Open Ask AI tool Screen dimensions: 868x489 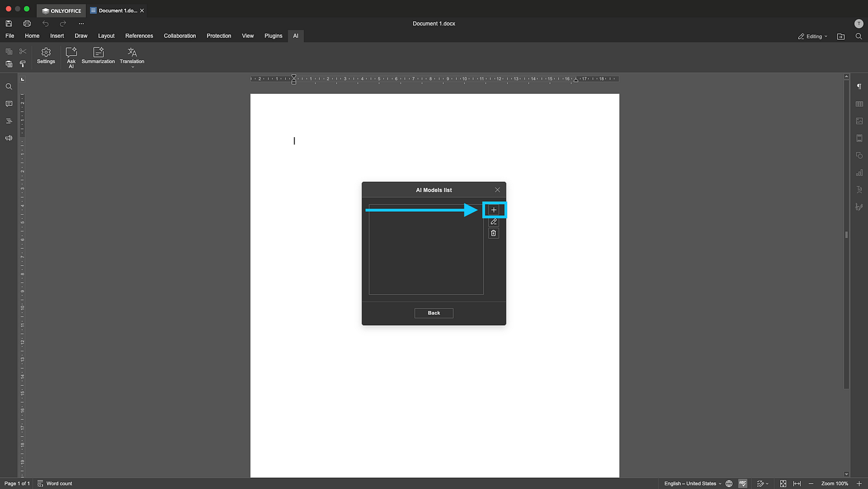pyautogui.click(x=71, y=58)
